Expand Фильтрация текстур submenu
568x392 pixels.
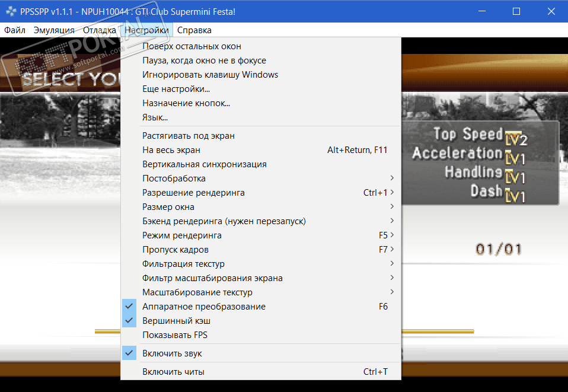tap(261, 264)
